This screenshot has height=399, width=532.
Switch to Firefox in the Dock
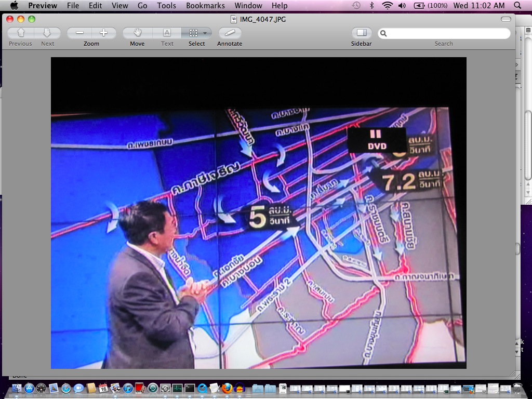pos(228,388)
